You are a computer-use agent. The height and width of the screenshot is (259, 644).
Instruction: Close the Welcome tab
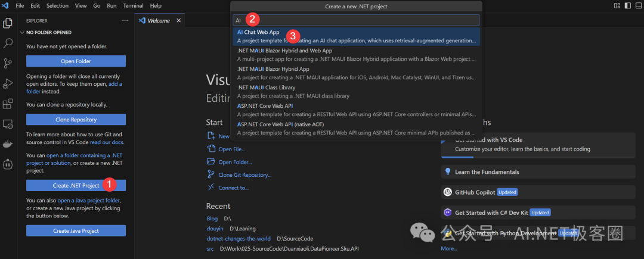tap(178, 20)
